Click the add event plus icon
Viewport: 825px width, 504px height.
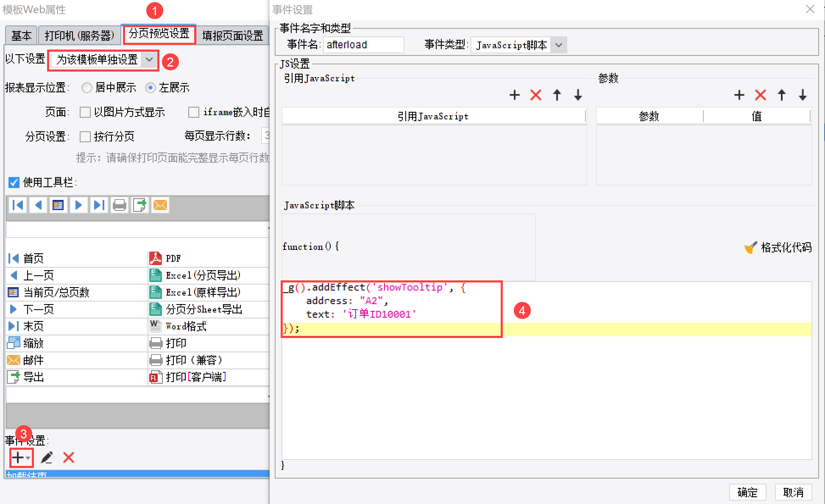(x=18, y=457)
